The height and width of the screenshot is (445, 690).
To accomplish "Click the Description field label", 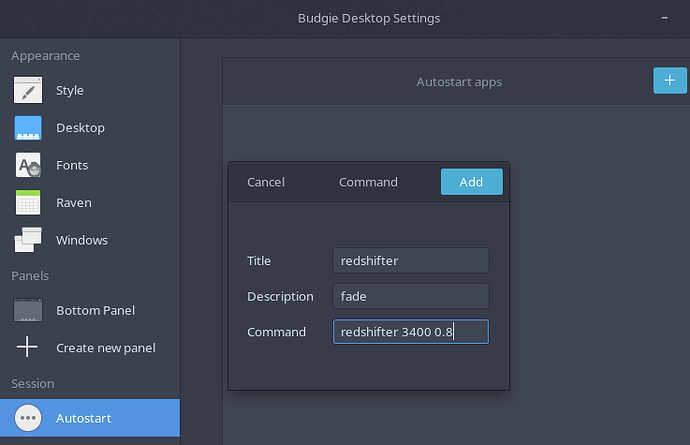I will coord(280,296).
